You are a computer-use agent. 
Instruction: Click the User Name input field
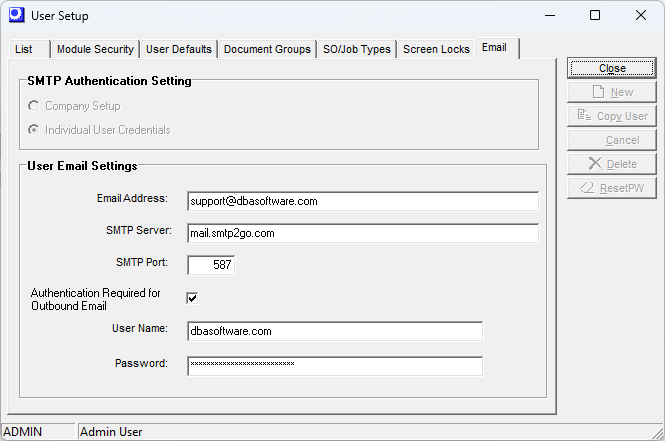(x=335, y=331)
